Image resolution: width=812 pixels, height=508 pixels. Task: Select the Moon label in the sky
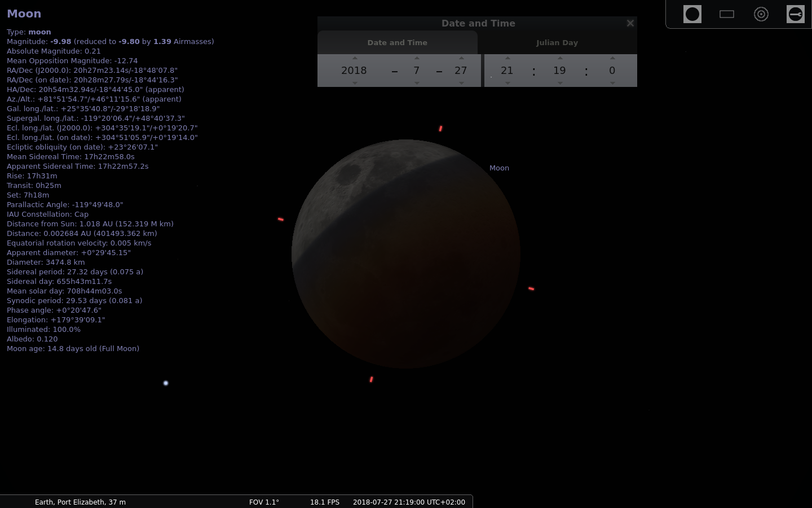click(499, 168)
